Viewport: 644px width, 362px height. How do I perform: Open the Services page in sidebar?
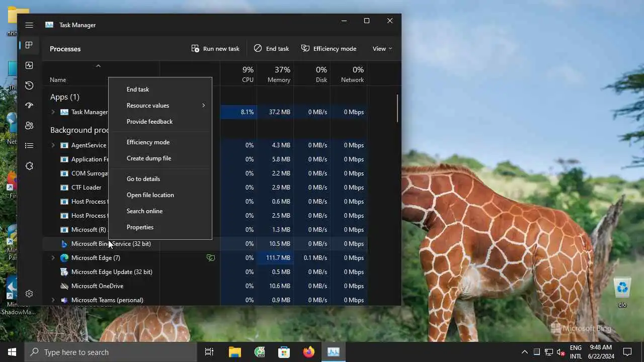(29, 166)
